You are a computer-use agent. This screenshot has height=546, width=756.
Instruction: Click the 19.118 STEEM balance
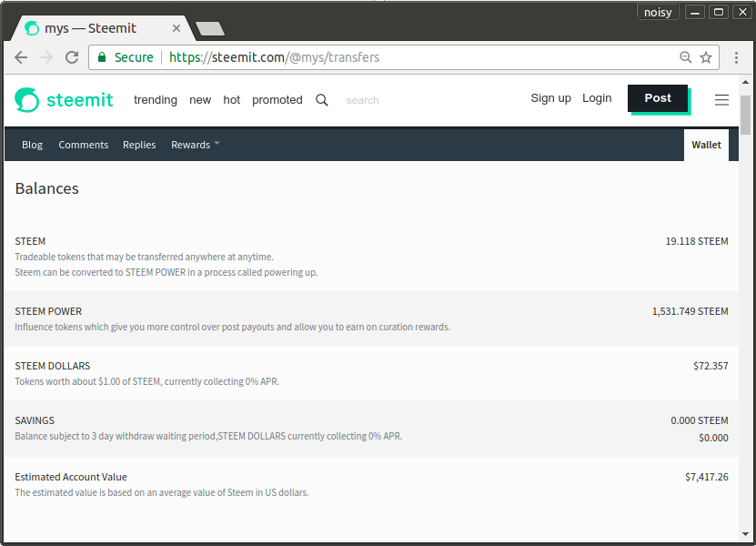(x=697, y=241)
